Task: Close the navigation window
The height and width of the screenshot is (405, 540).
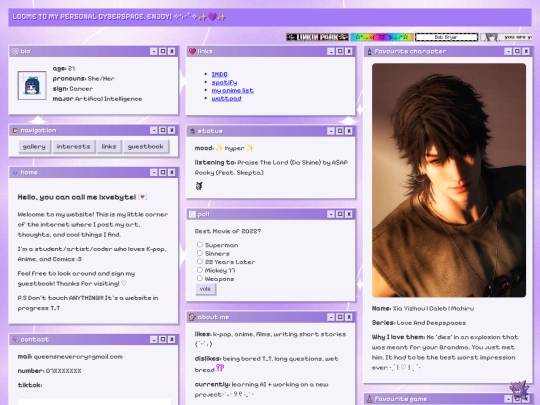Action: point(172,130)
